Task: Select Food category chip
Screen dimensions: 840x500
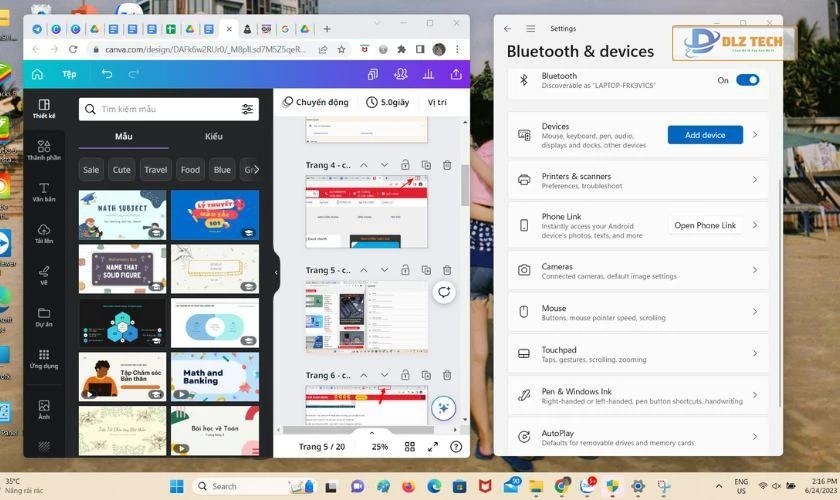Action: coord(190,169)
